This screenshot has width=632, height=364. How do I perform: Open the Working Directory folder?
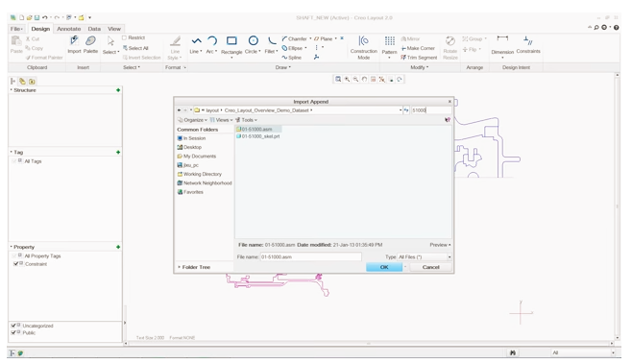click(x=200, y=174)
